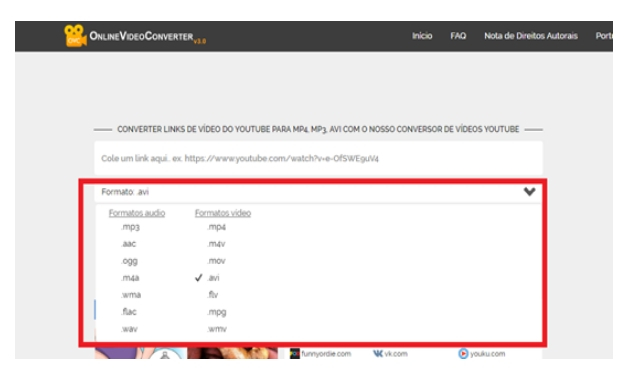The width and height of the screenshot is (628, 380).
Task: Collapse the Formato dropdown chevron
Action: [529, 192]
